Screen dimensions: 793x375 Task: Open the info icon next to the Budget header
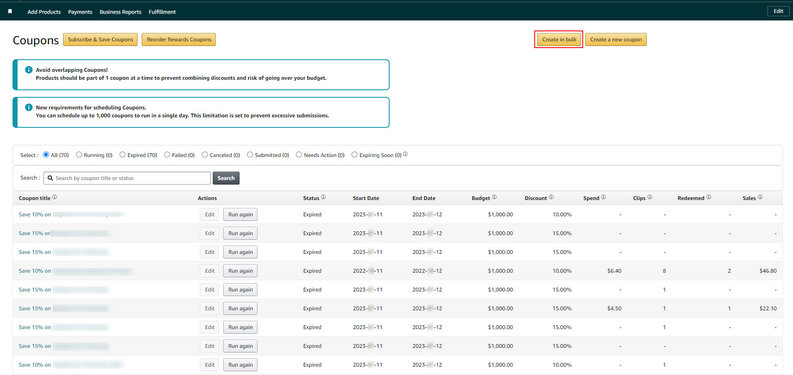[494, 198]
